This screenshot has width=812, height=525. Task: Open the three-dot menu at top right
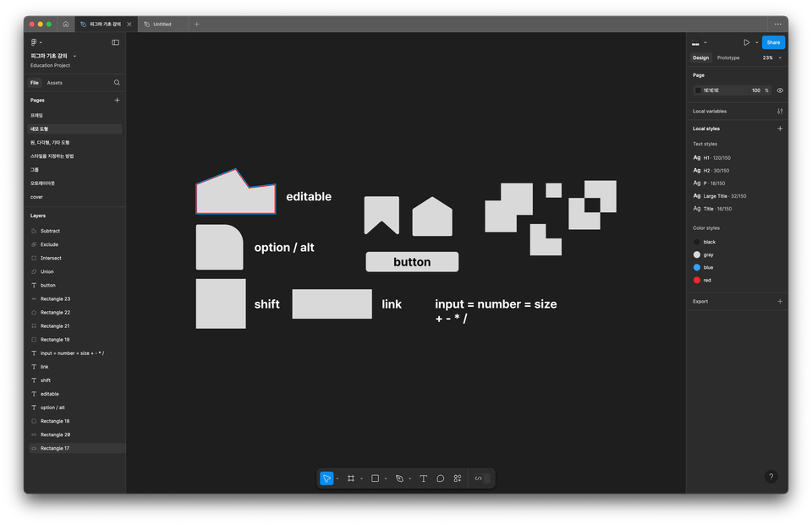pyautogui.click(x=778, y=25)
